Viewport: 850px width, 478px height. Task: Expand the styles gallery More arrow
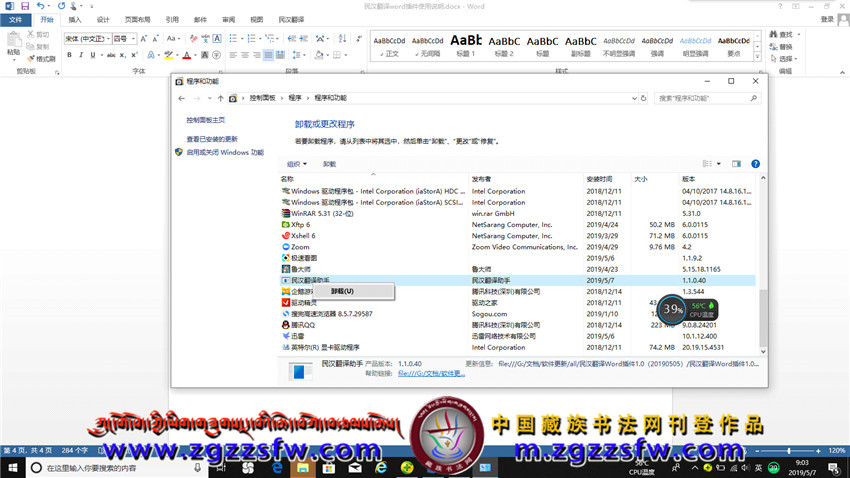758,57
